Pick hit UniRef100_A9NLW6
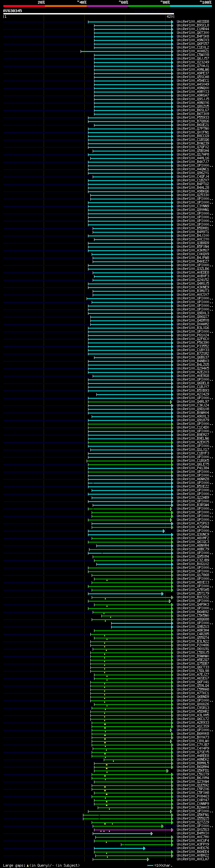The image size is (215, 868). [193, 70]
